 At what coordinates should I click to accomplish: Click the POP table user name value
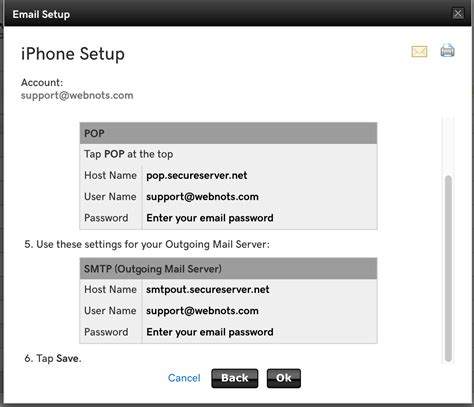[202, 197]
